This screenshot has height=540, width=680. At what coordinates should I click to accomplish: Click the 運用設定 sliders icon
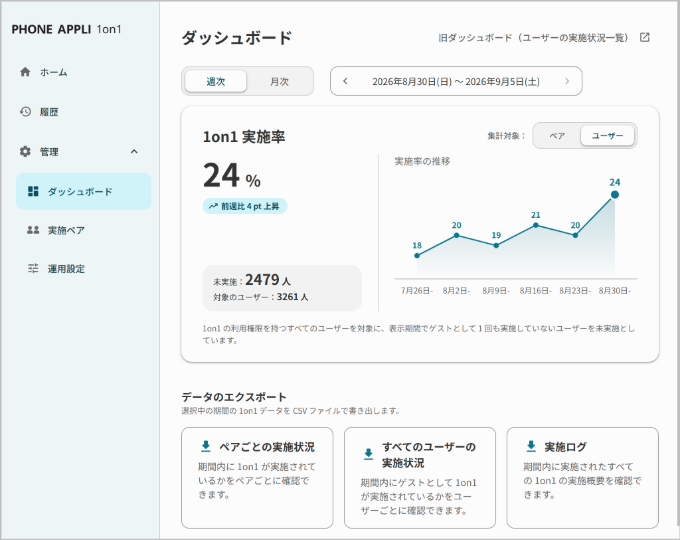pos(33,268)
